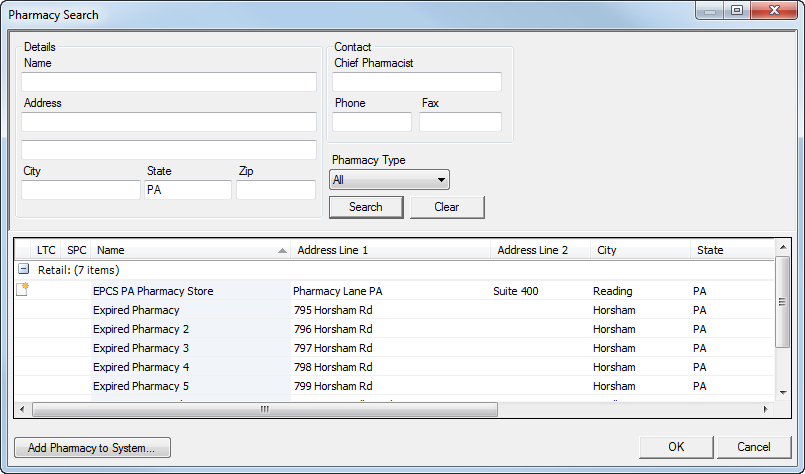Viewport: 805px width, 474px height.
Task: Select the Expired Pharmacy 4 row
Action: point(394,367)
